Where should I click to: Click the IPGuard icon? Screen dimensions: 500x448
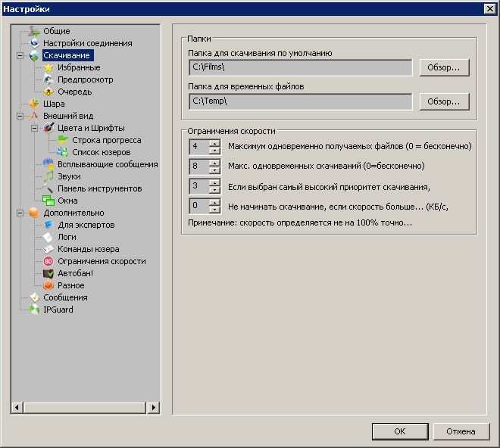[x=34, y=310]
